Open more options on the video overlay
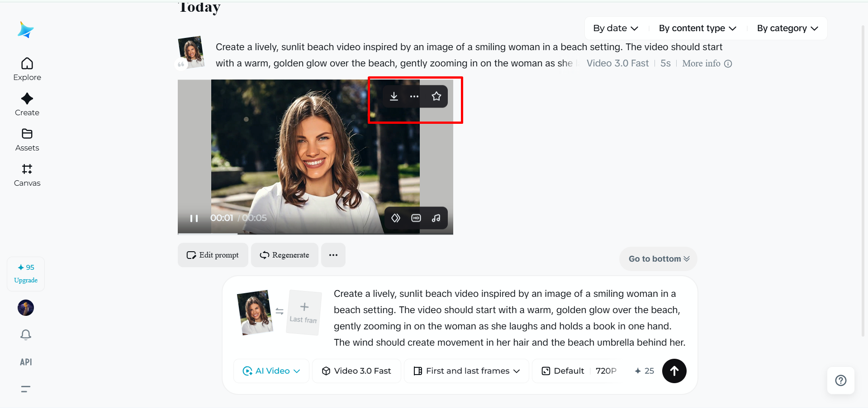The height and width of the screenshot is (408, 868). click(414, 96)
